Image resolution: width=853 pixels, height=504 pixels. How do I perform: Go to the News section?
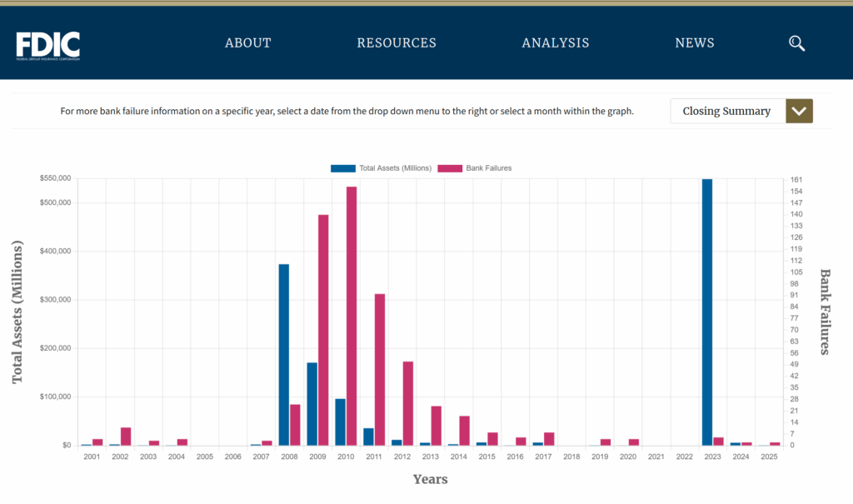[x=695, y=43]
